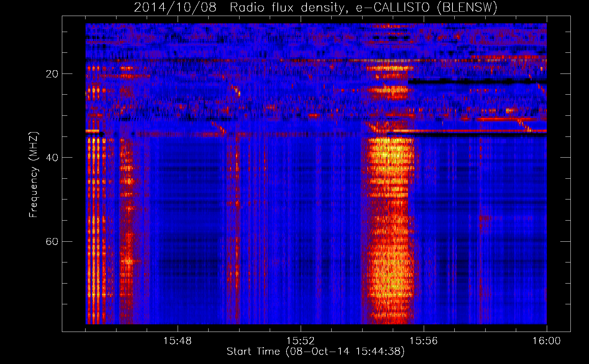Click the '15:56' time tick label
589x364 pixels.
[x=423, y=341]
